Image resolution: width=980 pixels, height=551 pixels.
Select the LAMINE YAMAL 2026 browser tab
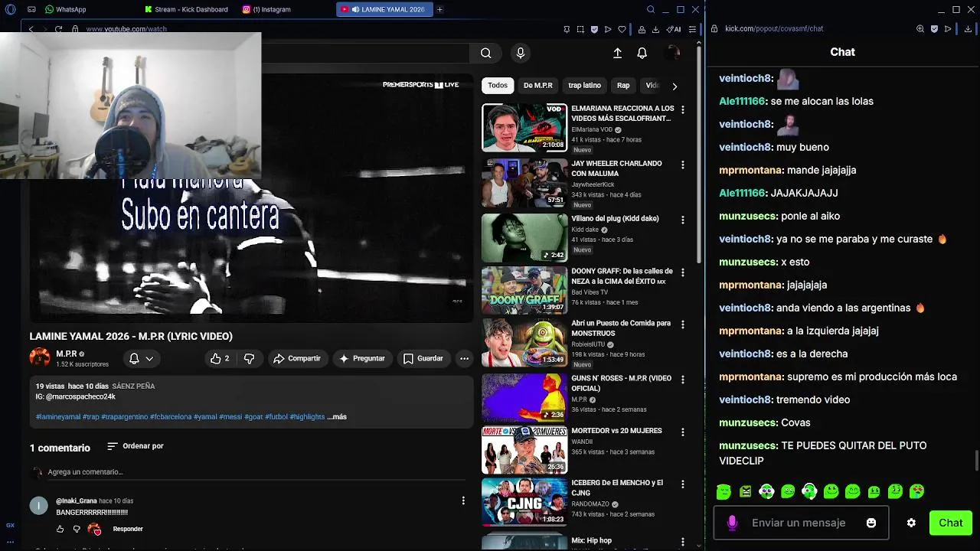click(384, 9)
